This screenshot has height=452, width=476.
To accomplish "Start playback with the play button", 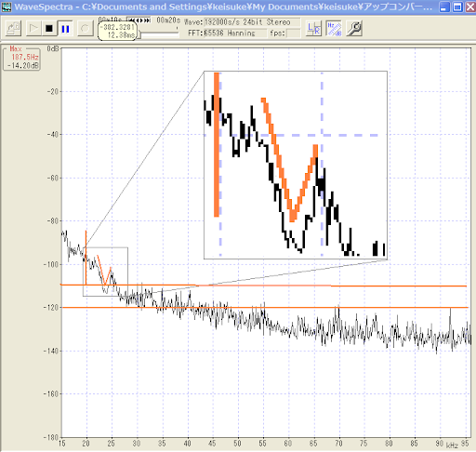I will coord(33,29).
